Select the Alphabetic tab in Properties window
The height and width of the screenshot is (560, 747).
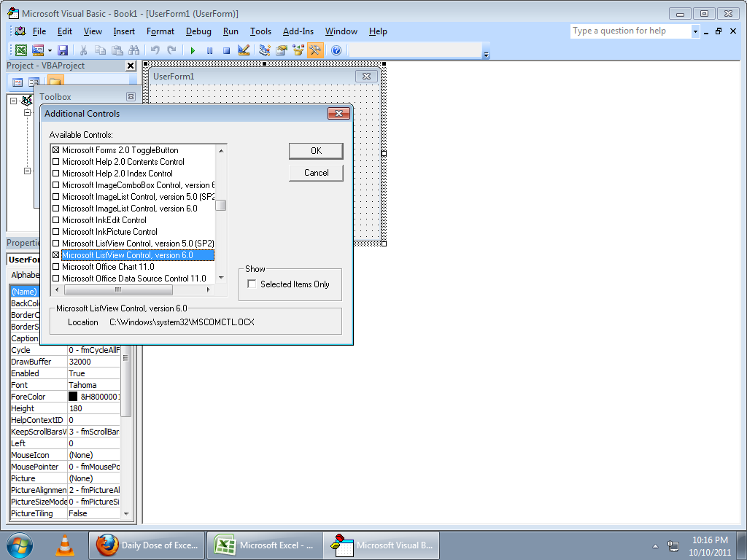(x=25, y=275)
